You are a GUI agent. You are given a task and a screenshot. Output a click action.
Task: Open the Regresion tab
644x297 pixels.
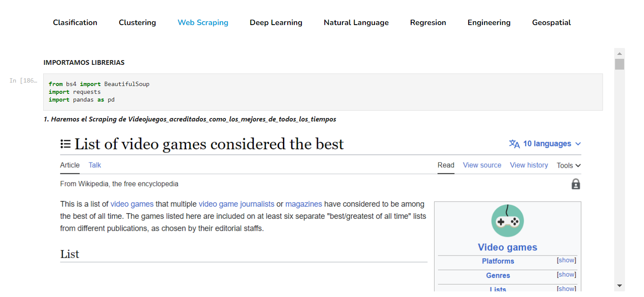click(428, 22)
